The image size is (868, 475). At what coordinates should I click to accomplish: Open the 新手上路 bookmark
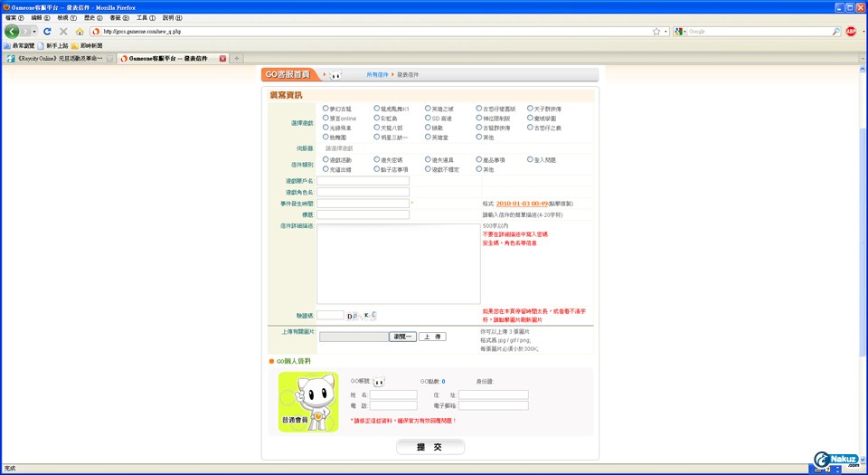[x=53, y=45]
